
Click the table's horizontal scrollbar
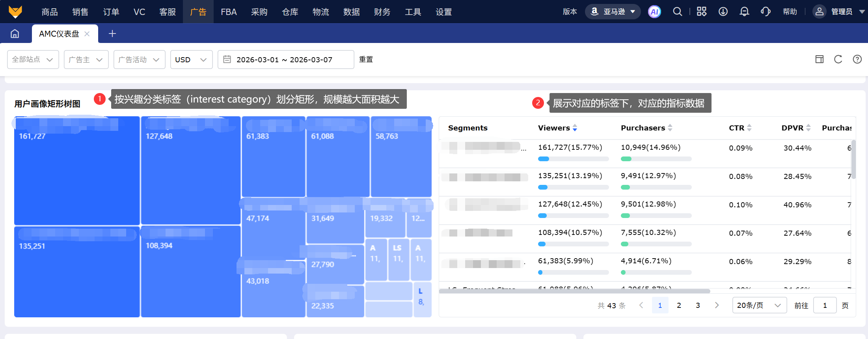575,291
